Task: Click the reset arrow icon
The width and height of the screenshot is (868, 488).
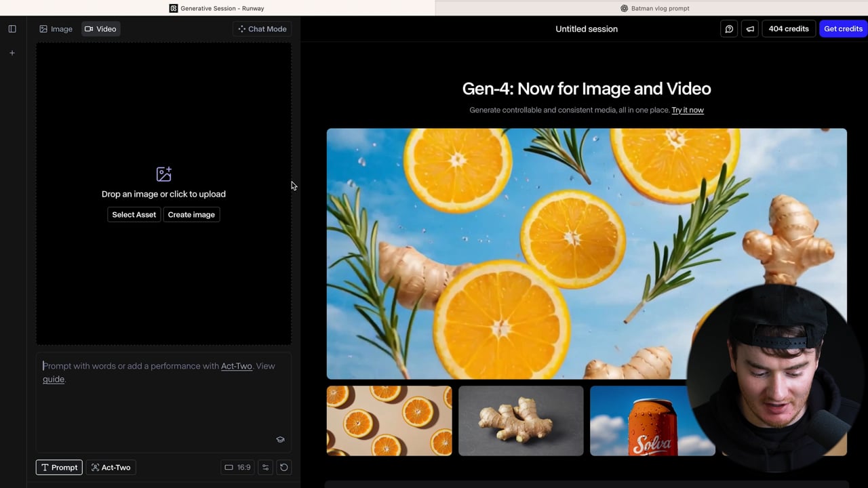Action: pos(284,467)
